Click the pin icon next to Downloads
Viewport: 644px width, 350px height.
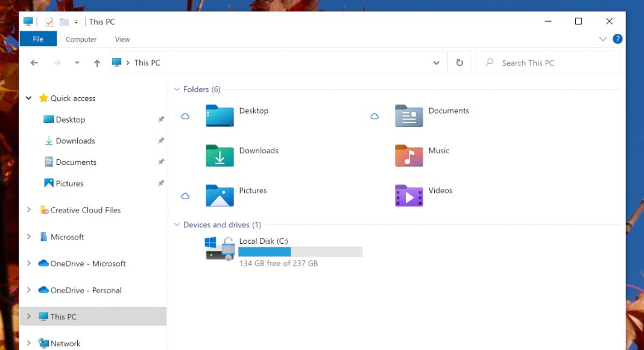coord(161,141)
